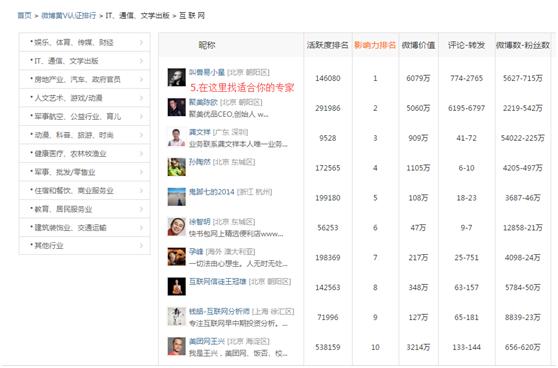Click 互联网 at end of breadcrumb
Image resolution: width=558 pixels, height=368 pixels.
tap(192, 15)
